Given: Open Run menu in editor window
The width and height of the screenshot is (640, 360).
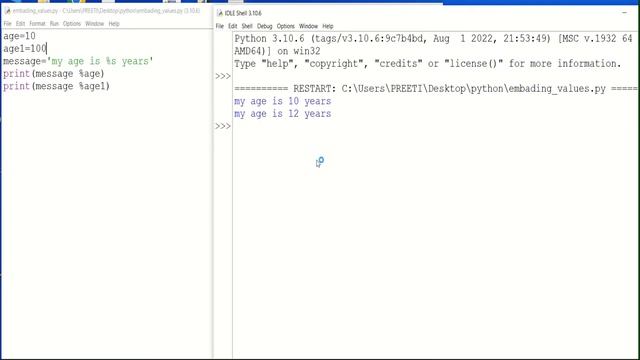Looking at the screenshot, I should [x=54, y=24].
